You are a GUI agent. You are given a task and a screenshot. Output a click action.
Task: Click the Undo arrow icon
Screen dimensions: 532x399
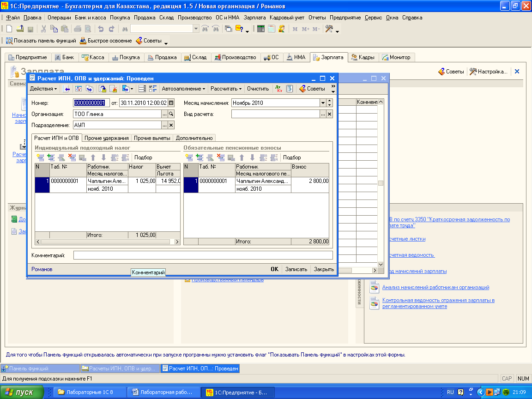tap(101, 29)
